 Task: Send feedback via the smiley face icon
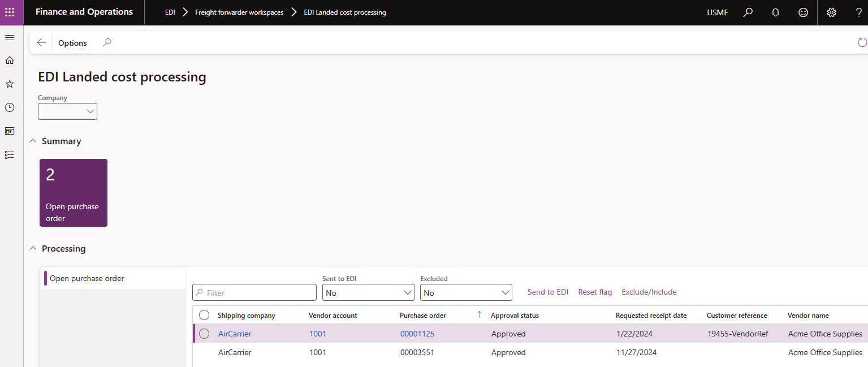pyautogui.click(x=803, y=12)
